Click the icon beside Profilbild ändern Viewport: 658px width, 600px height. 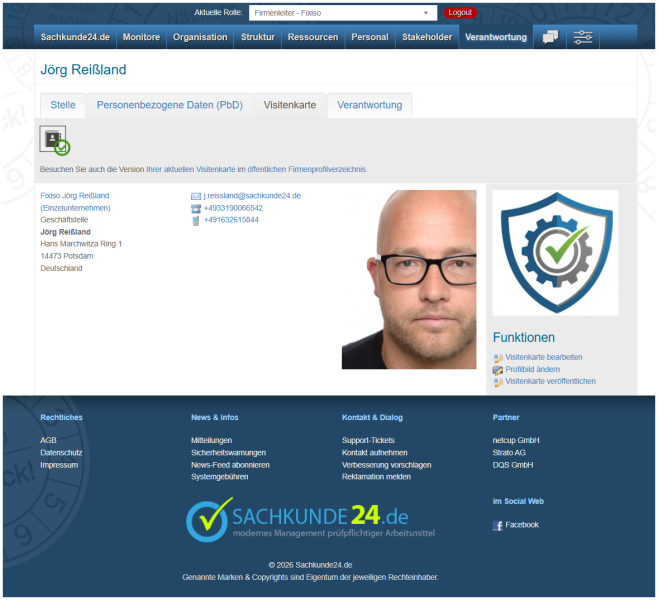tap(498, 369)
